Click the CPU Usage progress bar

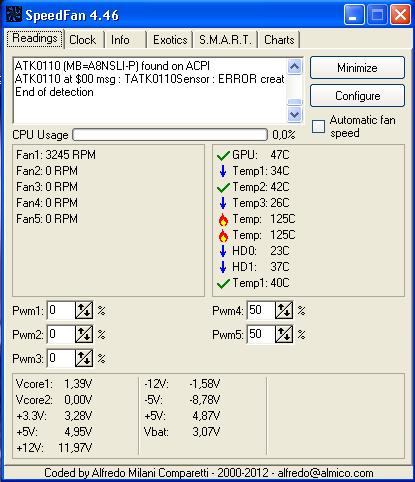tap(170, 135)
